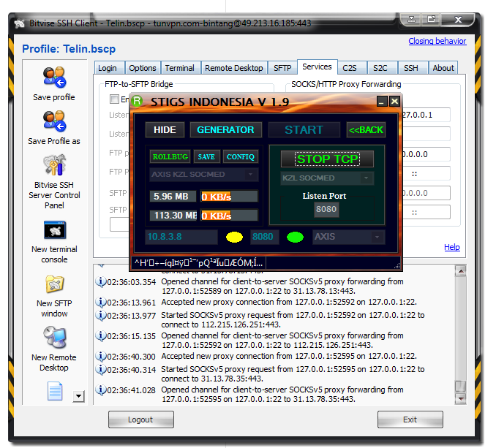The image size is (496, 448).
Task: Click the green status indicator
Action: click(x=295, y=237)
